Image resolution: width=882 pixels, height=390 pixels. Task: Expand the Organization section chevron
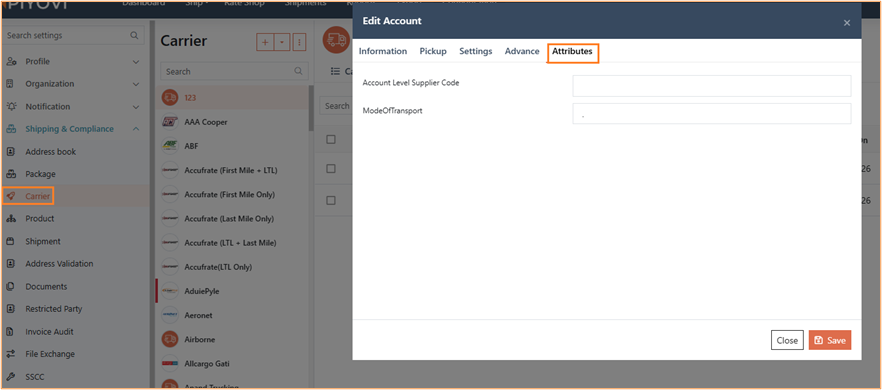click(x=136, y=84)
